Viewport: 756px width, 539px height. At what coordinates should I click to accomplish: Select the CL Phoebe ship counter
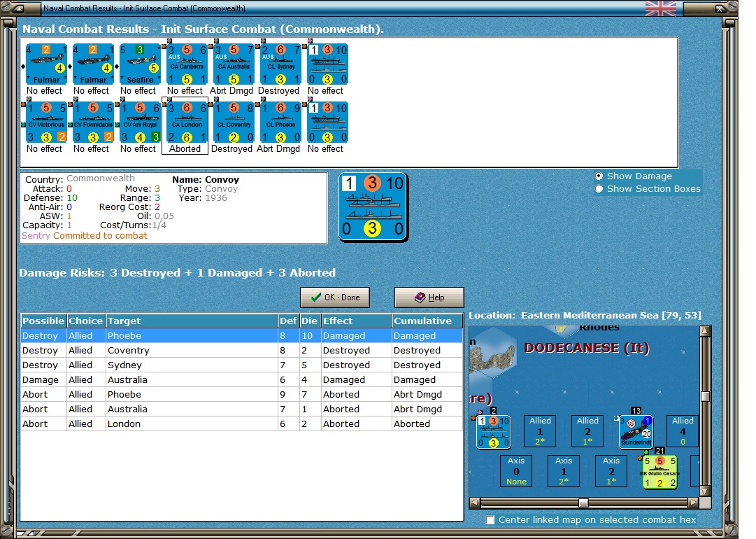coord(280,122)
